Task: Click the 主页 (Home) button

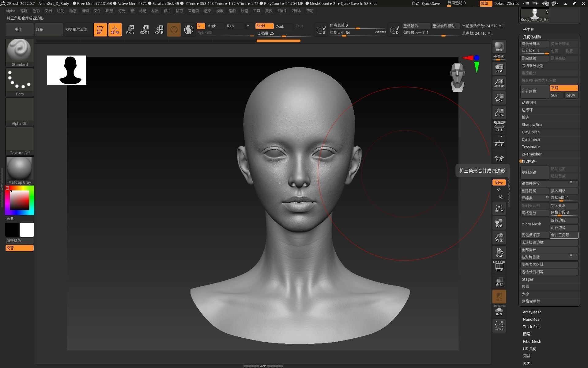Action: pyautogui.click(x=19, y=30)
